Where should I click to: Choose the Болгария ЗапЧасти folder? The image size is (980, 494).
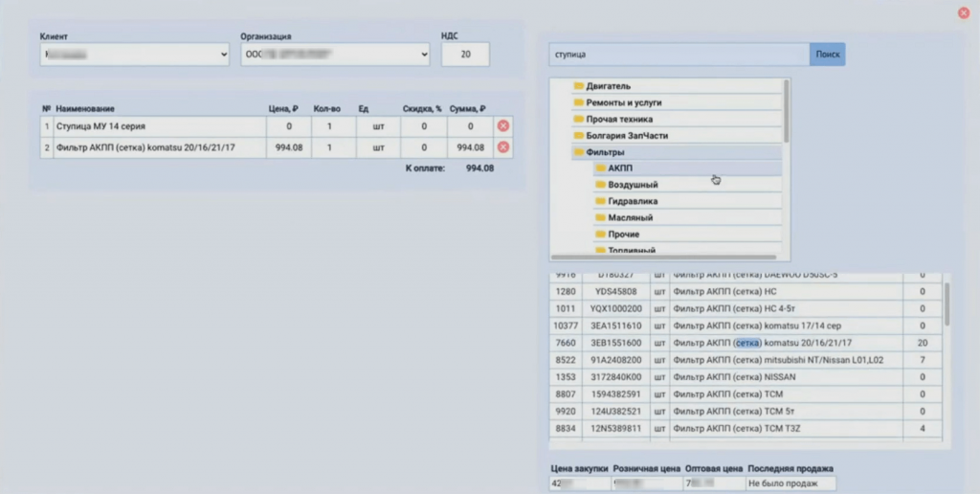coord(625,136)
